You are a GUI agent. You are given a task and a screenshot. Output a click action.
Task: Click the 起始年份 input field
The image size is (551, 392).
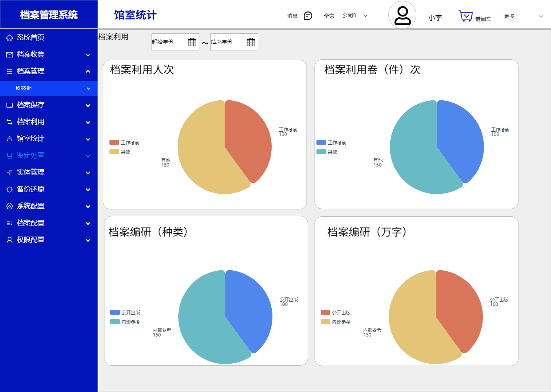168,42
